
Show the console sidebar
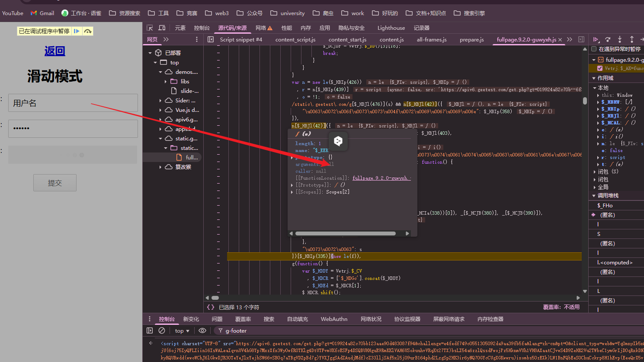click(150, 330)
